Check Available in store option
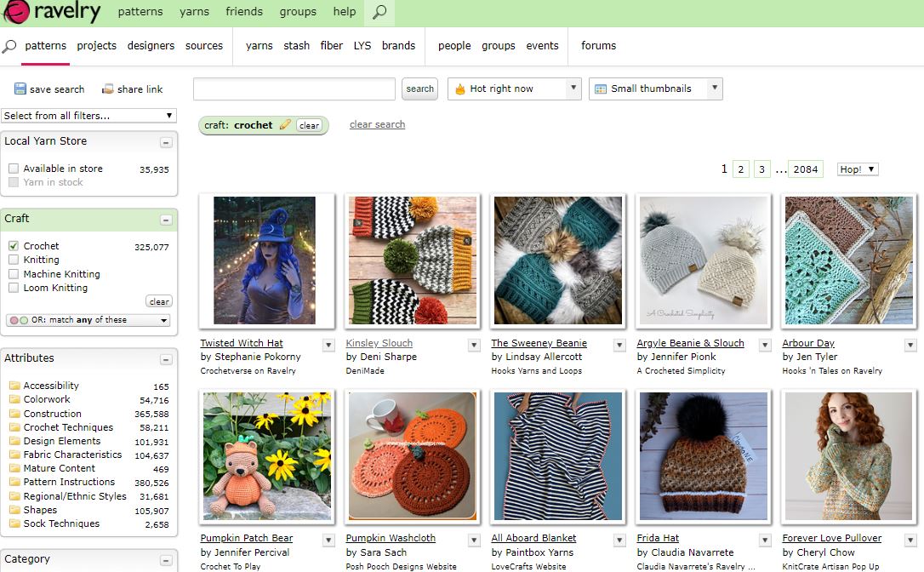Viewport: 924px width, 572px height. coord(14,169)
